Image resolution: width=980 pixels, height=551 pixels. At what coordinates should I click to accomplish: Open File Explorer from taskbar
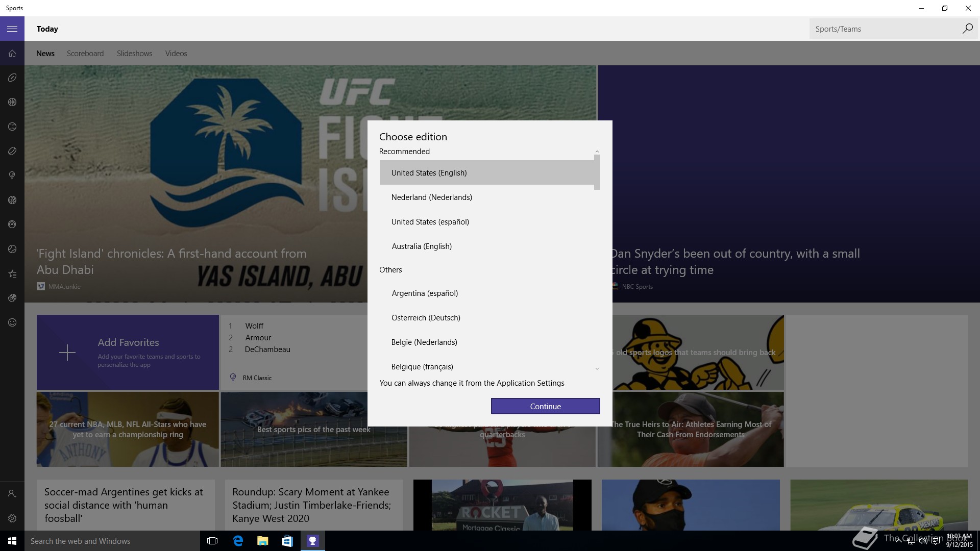262,541
